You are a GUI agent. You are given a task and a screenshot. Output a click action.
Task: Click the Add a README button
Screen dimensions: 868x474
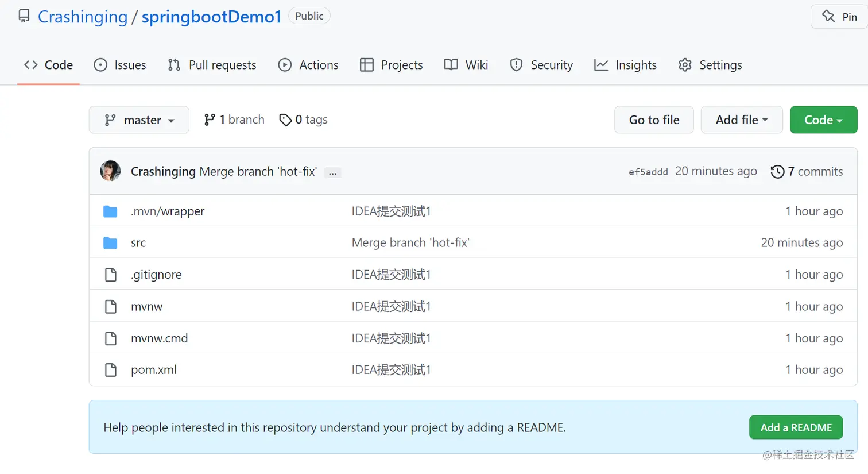(x=796, y=427)
